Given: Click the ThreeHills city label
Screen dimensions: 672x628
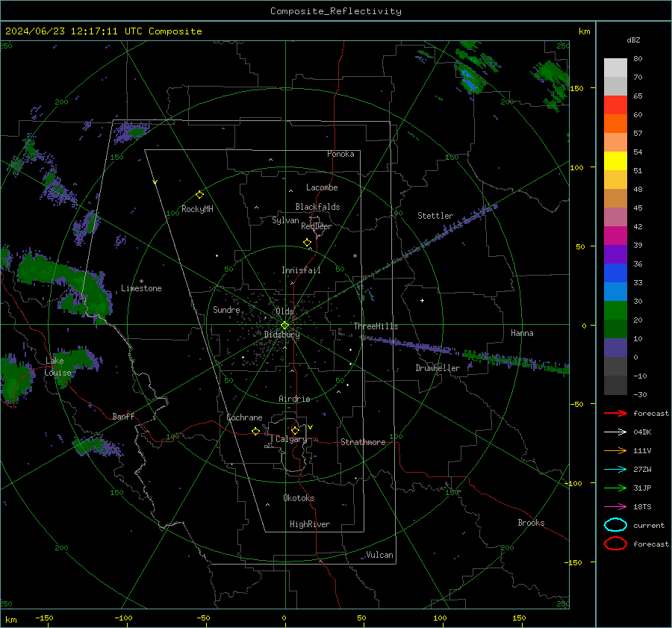Looking at the screenshot, I should click(376, 326).
